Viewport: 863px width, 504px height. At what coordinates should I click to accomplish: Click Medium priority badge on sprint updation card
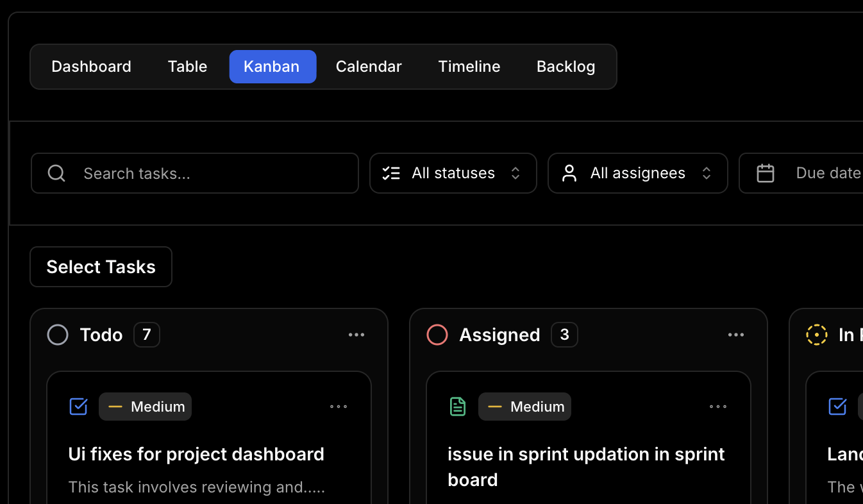coord(525,407)
